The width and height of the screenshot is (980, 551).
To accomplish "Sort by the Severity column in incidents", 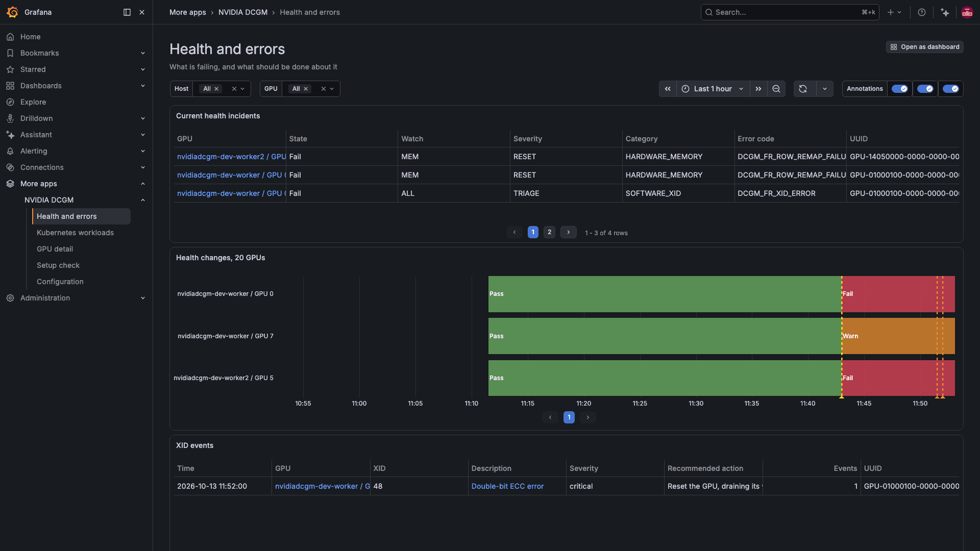I will 528,139.
